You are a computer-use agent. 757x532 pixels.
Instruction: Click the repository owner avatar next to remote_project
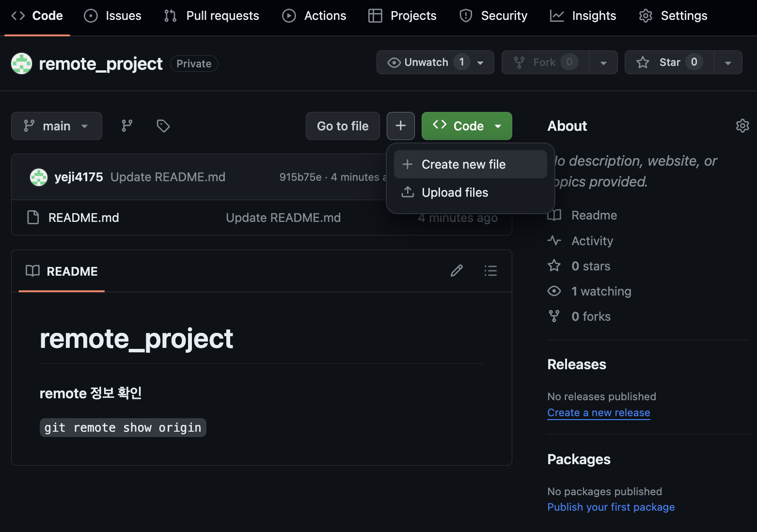21,63
